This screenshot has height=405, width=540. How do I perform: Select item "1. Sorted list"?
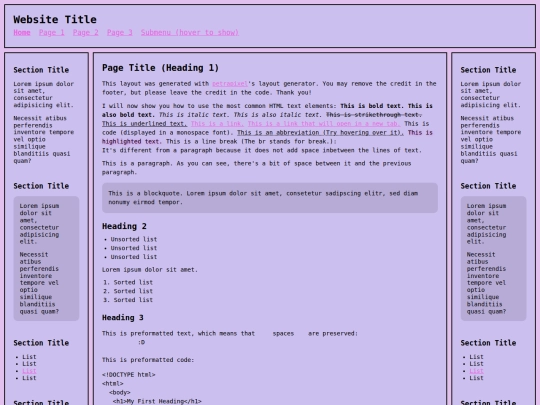128,282
